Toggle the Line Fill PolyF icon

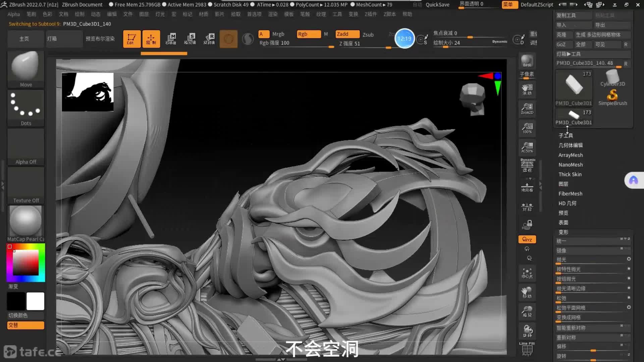click(x=527, y=349)
